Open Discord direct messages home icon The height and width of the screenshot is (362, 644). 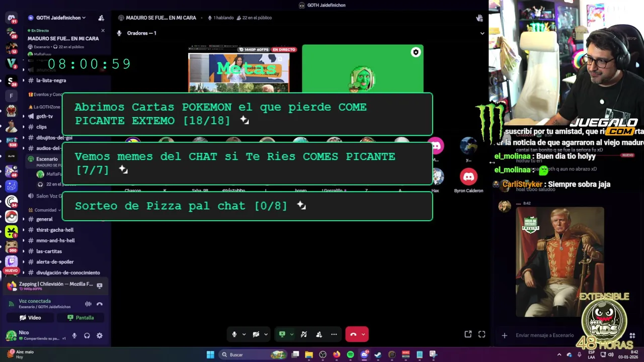[x=11, y=18]
